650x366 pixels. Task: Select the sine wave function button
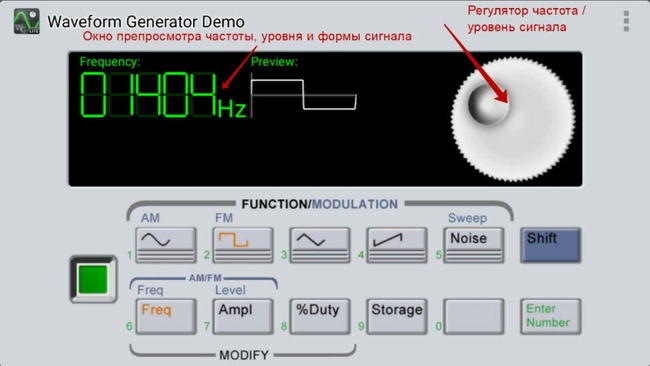[166, 245]
